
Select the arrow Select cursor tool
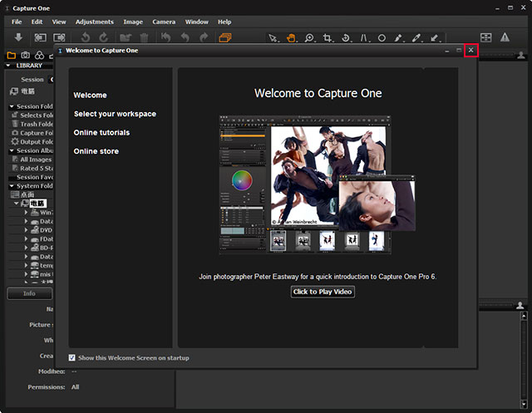point(273,37)
